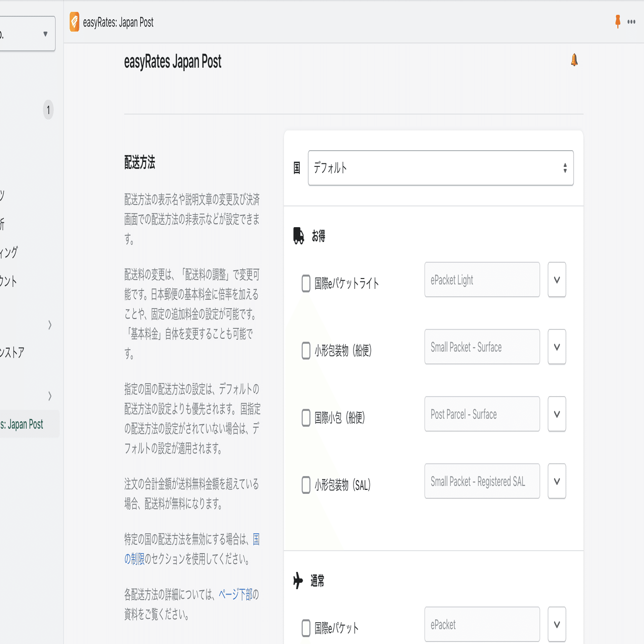Click the truck icon beside お得
The height and width of the screenshot is (644, 644).
point(298,236)
